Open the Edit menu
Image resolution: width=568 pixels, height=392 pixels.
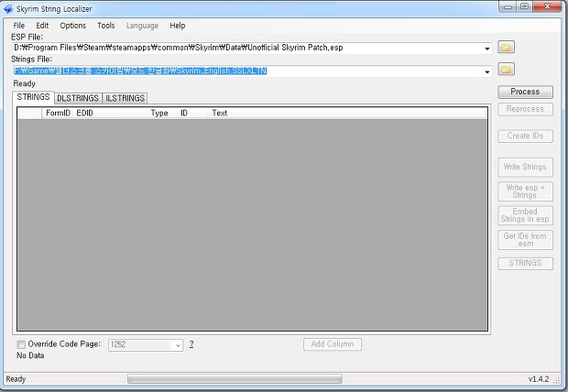click(42, 26)
